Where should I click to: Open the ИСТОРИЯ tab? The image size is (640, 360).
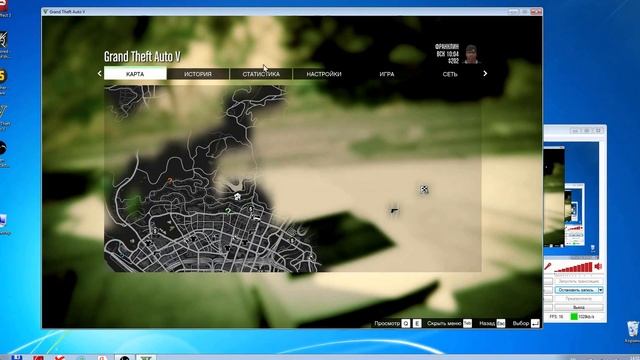[x=198, y=74]
